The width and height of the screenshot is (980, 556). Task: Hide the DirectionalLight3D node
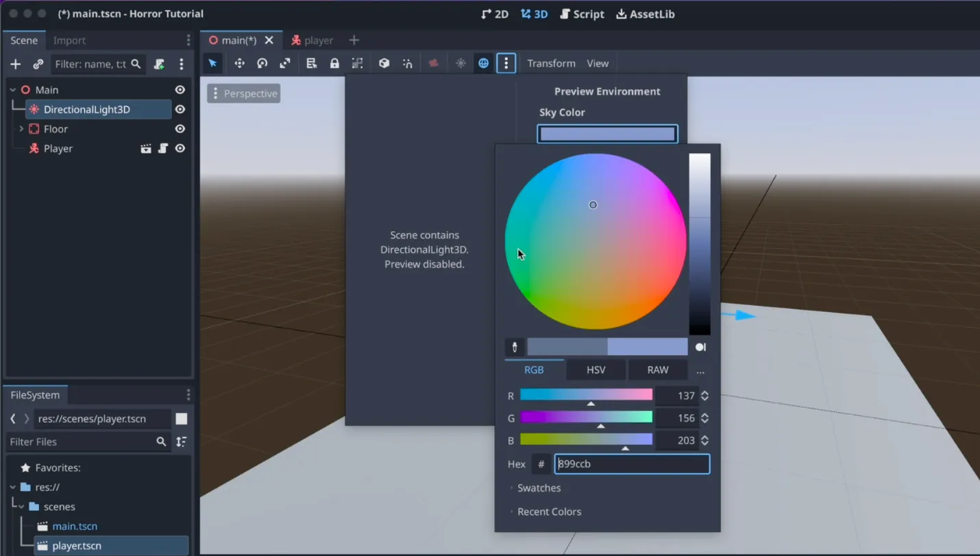point(180,109)
